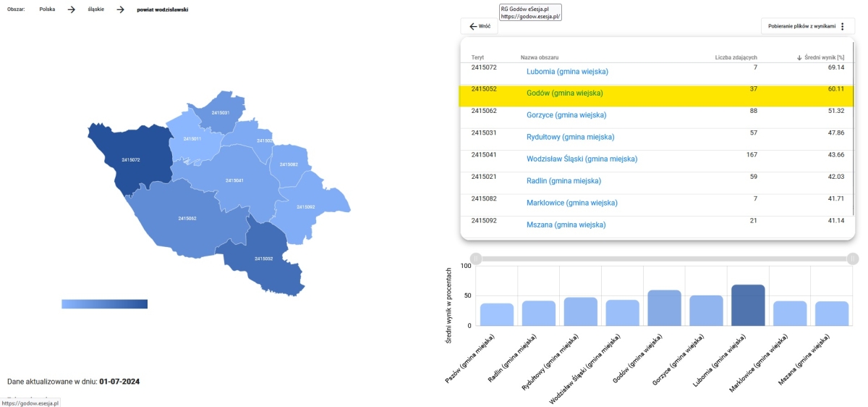
Task: Click right handle of chart range slider
Action: tap(853, 259)
